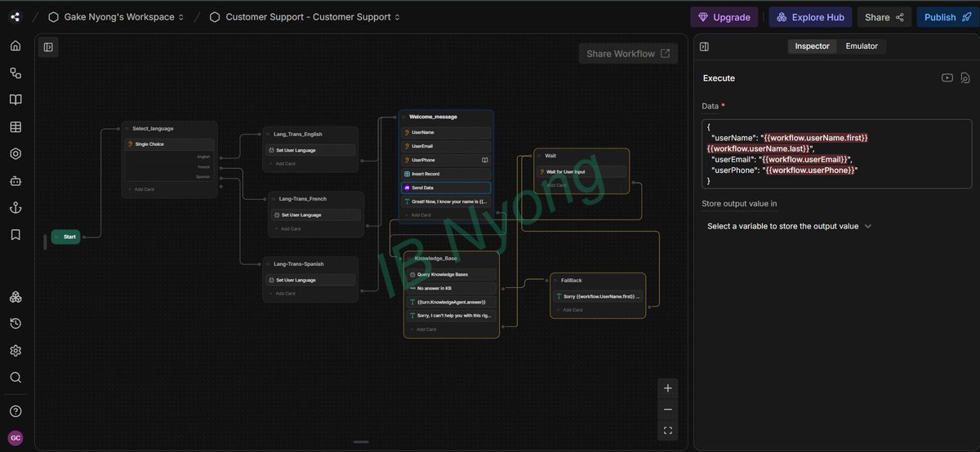Zoom out on the canvas with minus
The width and height of the screenshot is (980, 452).
click(x=668, y=410)
